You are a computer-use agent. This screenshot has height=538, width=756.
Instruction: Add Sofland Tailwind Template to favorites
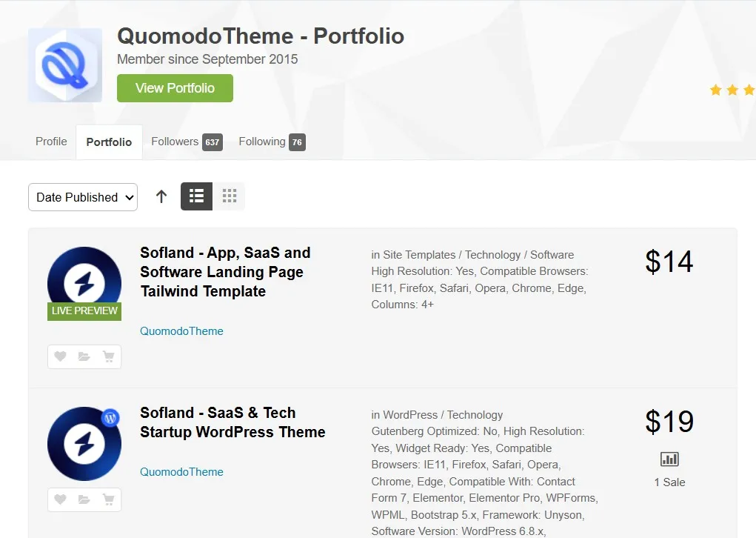61,357
